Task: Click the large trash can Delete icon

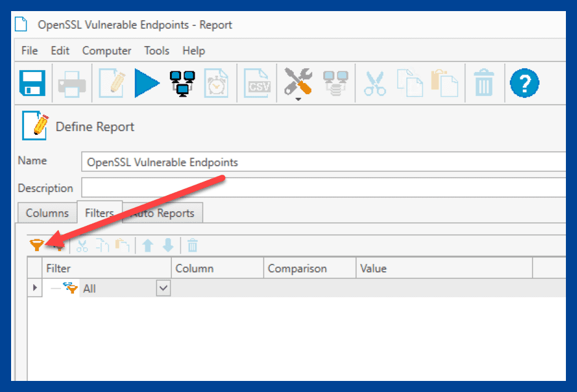Action: [484, 82]
